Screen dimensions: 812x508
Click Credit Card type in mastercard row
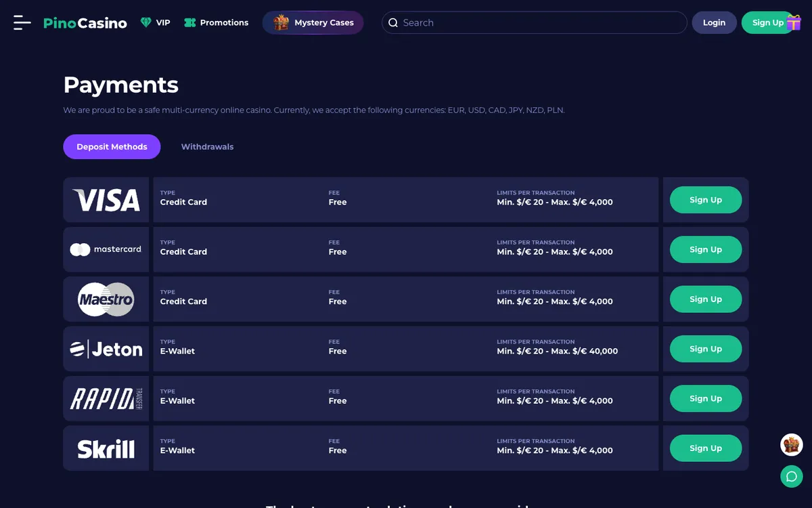[183, 252]
